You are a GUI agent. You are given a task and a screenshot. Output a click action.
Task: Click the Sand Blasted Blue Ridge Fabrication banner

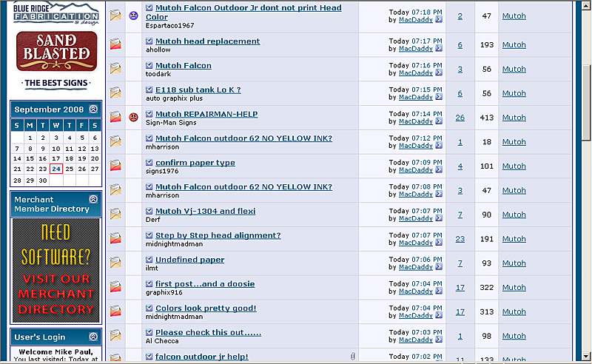point(56,44)
